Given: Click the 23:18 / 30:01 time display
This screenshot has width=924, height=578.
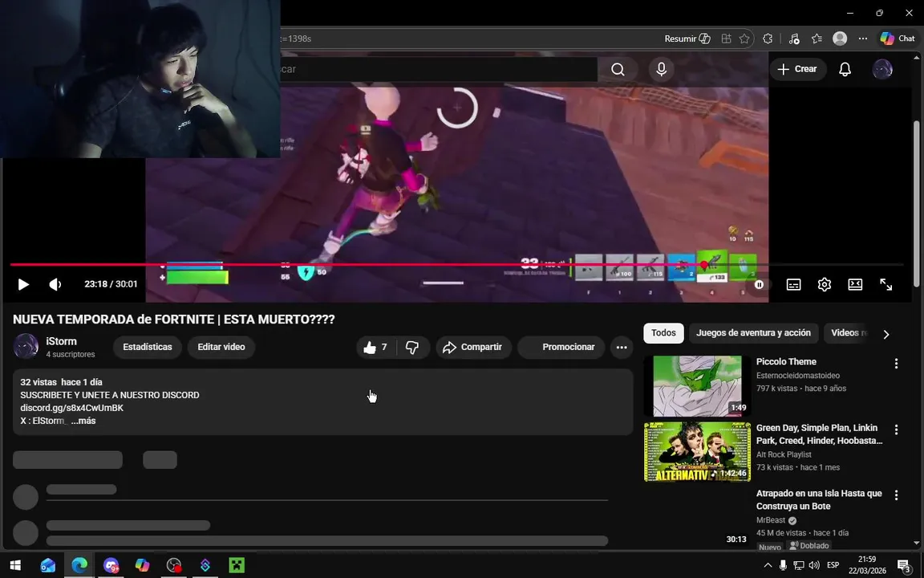Looking at the screenshot, I should (111, 284).
